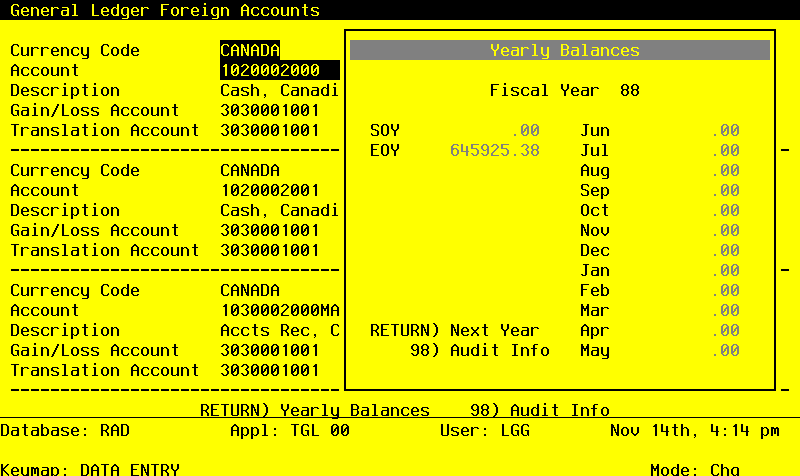Click the Feb balance value

725,290
